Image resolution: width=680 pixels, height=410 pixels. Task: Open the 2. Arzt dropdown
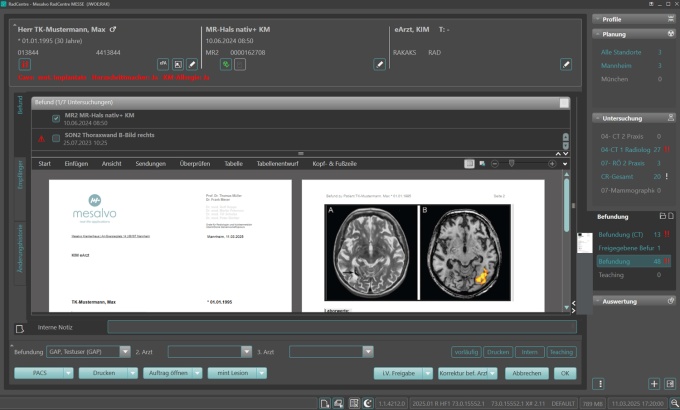pos(246,351)
